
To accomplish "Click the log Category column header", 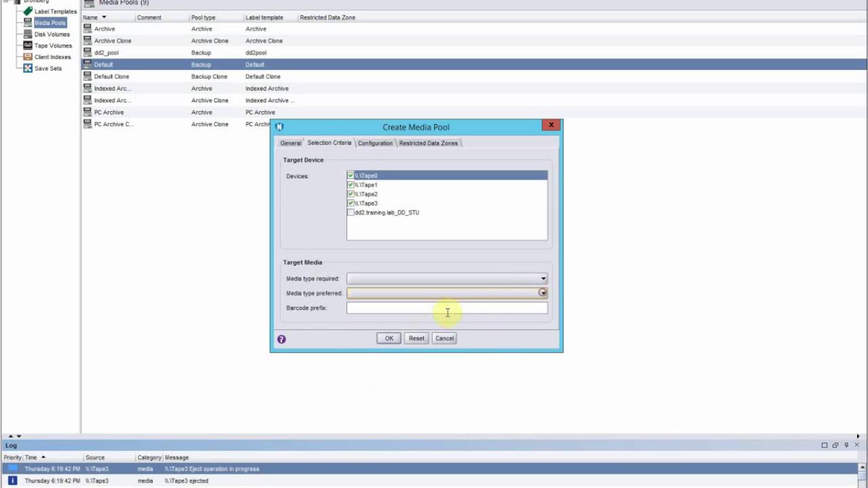I will 149,457.
